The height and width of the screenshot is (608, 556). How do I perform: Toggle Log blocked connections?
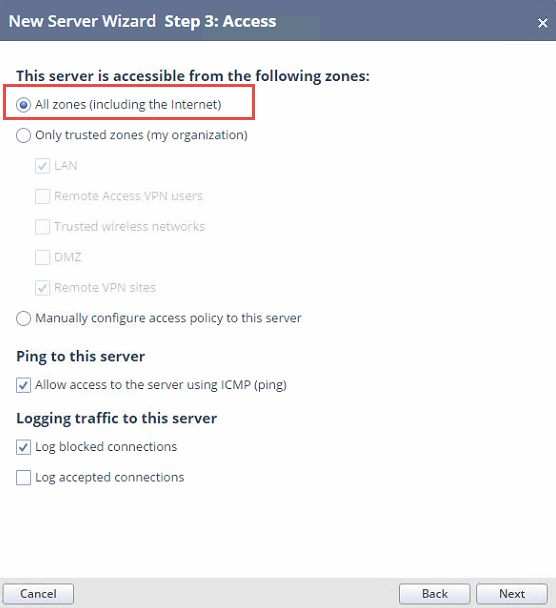pos(23,447)
